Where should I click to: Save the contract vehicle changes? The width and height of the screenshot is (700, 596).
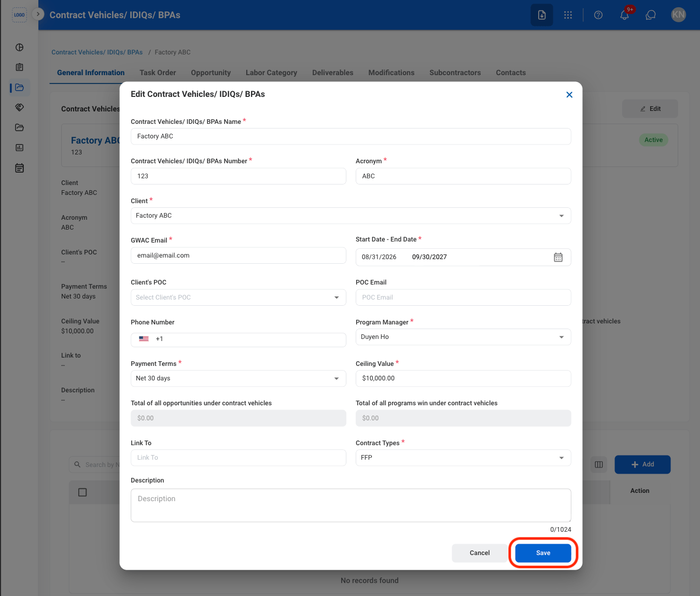pyautogui.click(x=543, y=553)
